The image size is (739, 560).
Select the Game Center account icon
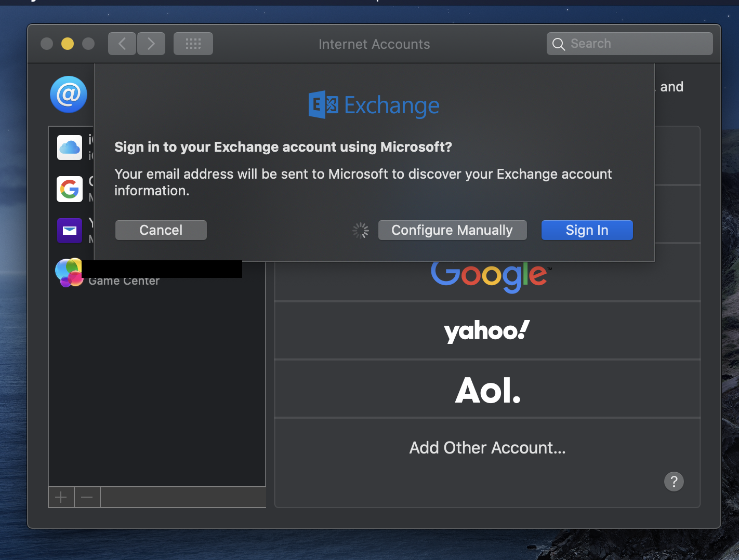(x=69, y=273)
